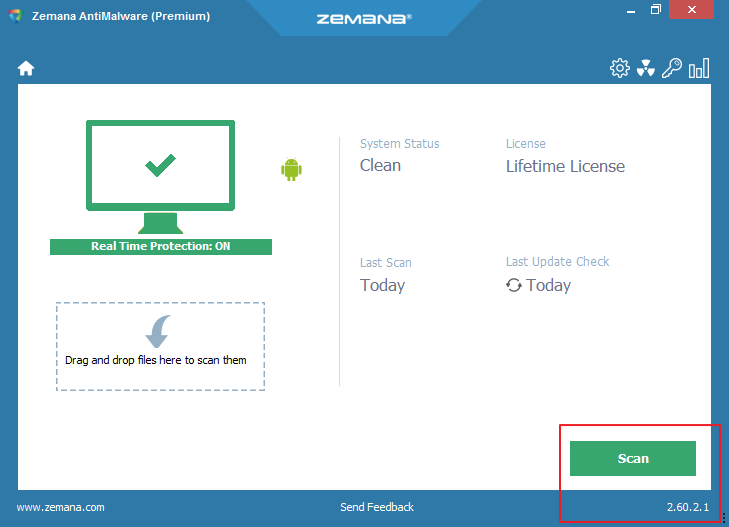Click the Zemana logo in title bar

(364, 19)
